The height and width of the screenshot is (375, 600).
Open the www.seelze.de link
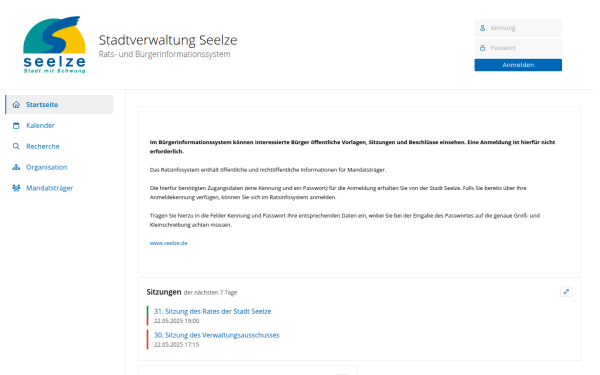168,243
